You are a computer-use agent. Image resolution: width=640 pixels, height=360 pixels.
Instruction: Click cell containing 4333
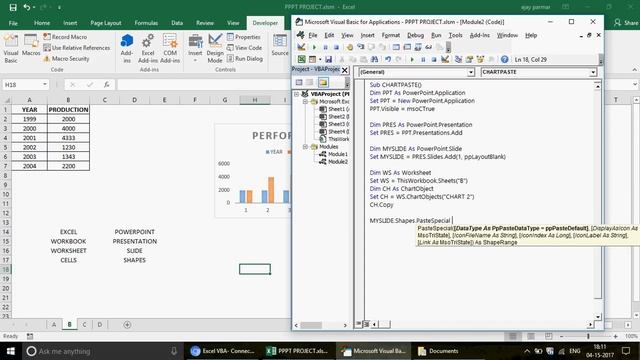tap(68, 138)
